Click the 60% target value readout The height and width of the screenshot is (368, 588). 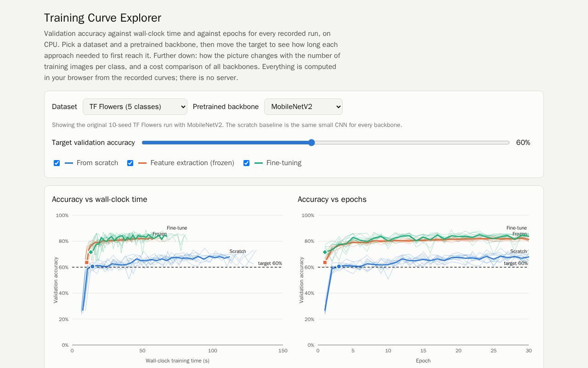pyautogui.click(x=523, y=143)
